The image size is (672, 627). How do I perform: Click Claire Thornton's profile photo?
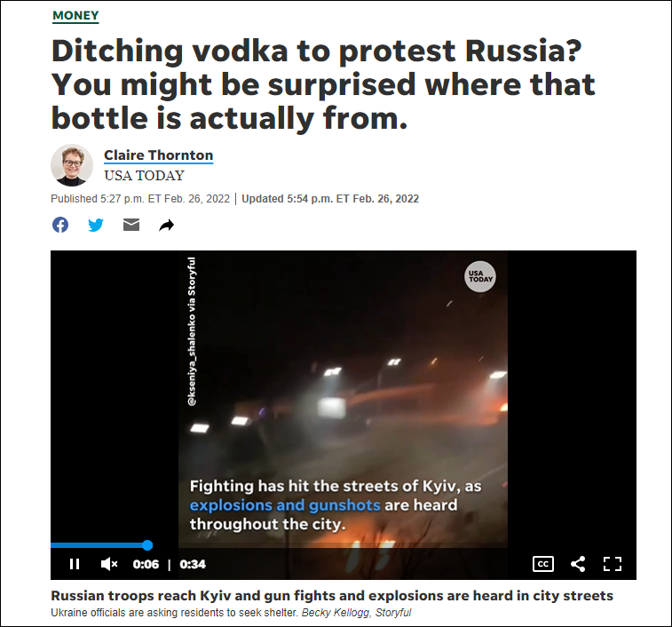coord(72,165)
